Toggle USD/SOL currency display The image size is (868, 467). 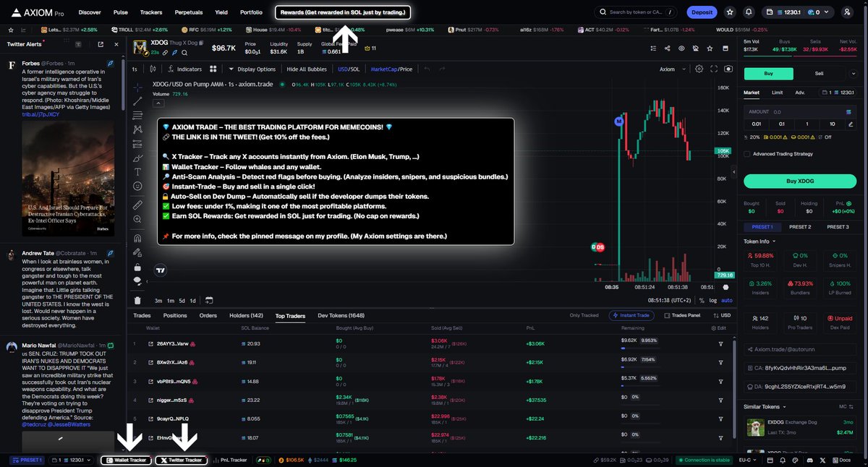pyautogui.click(x=349, y=69)
